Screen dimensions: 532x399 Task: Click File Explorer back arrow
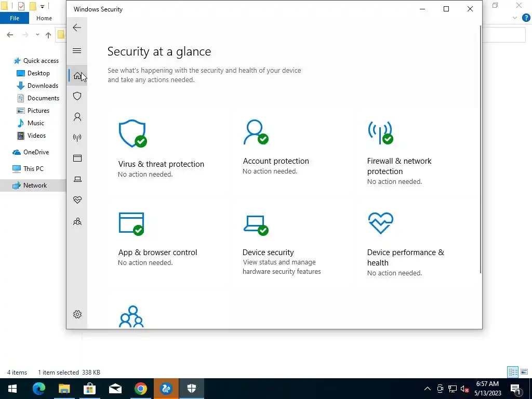pos(10,35)
